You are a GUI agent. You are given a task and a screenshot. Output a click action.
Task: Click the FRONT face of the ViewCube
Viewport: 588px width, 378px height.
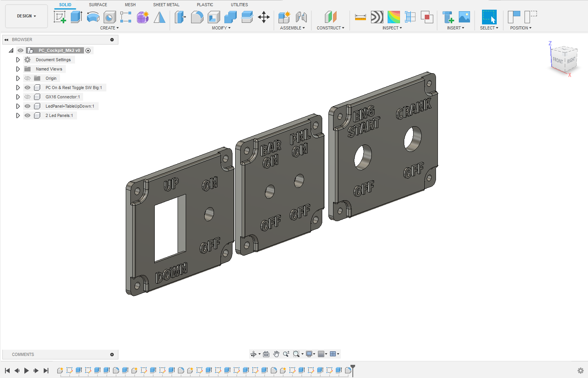[557, 60]
